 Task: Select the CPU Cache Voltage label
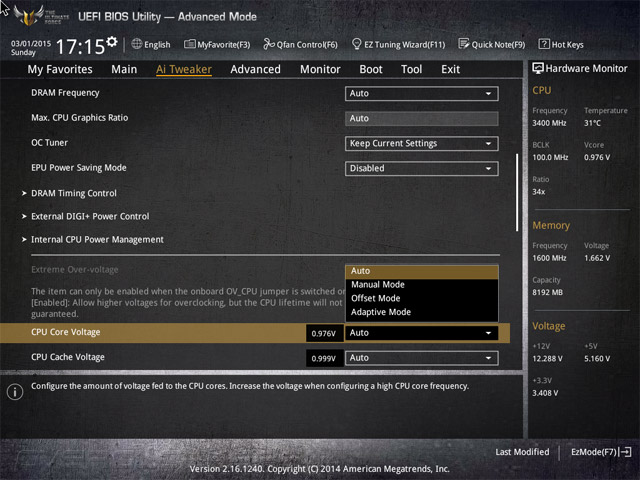point(68,357)
